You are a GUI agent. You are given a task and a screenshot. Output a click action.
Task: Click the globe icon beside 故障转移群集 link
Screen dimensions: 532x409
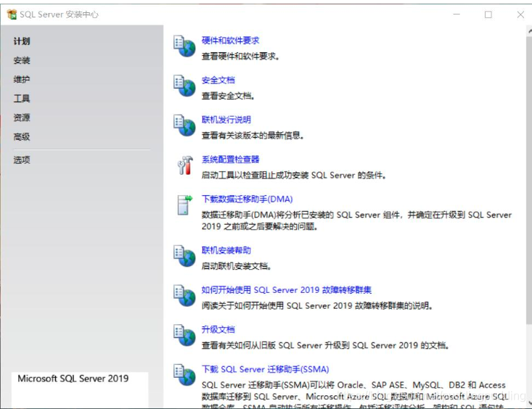184,296
